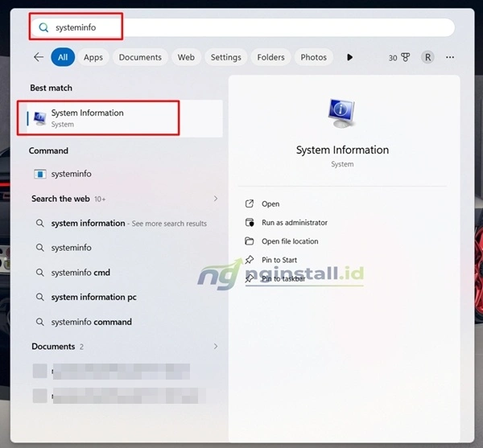Image resolution: width=483 pixels, height=448 pixels.
Task: Click magnifier icon beside system information pc
Action: (40, 297)
